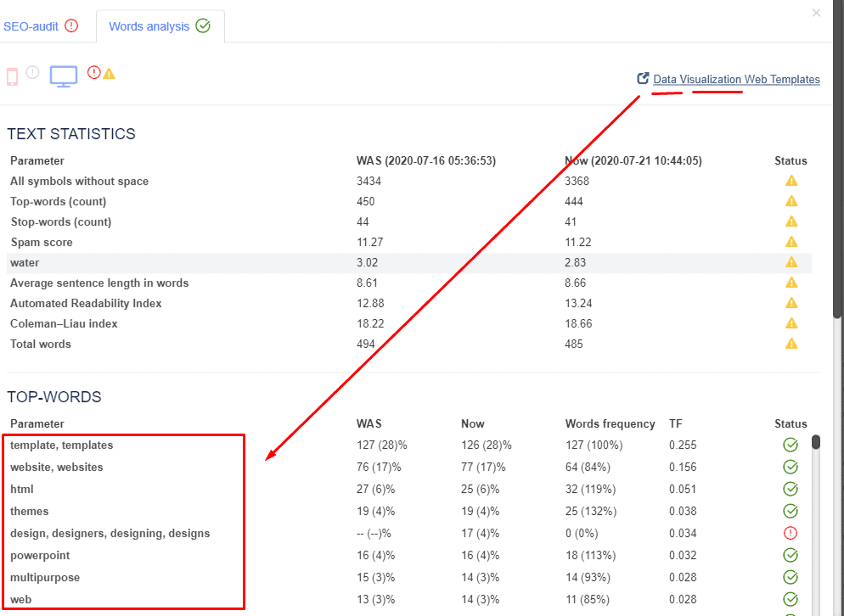This screenshot has width=844, height=616.
Task: Select the mobile phone preview icon
Action: (12, 75)
